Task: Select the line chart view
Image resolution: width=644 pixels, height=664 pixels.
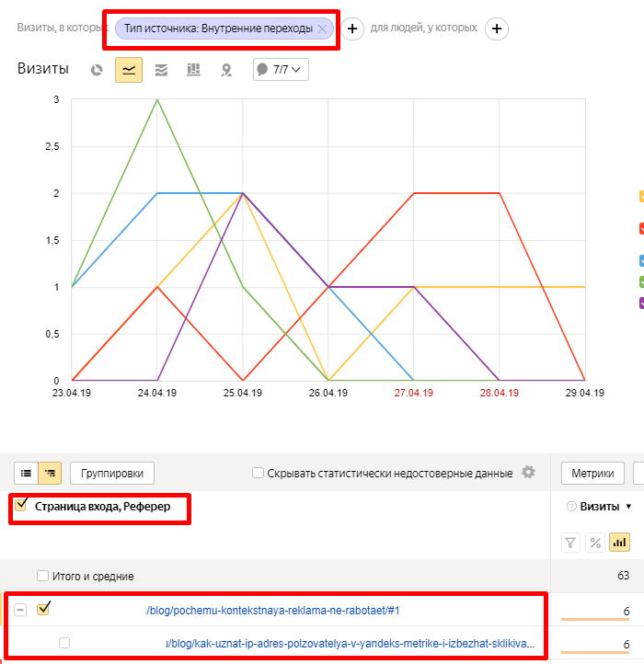Action: (129, 70)
